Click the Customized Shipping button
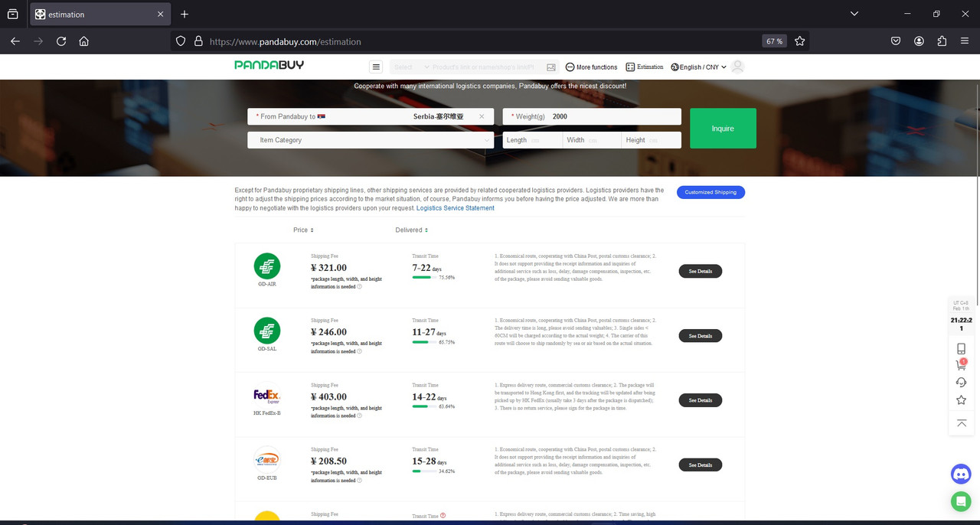The height and width of the screenshot is (525, 980). click(x=710, y=192)
